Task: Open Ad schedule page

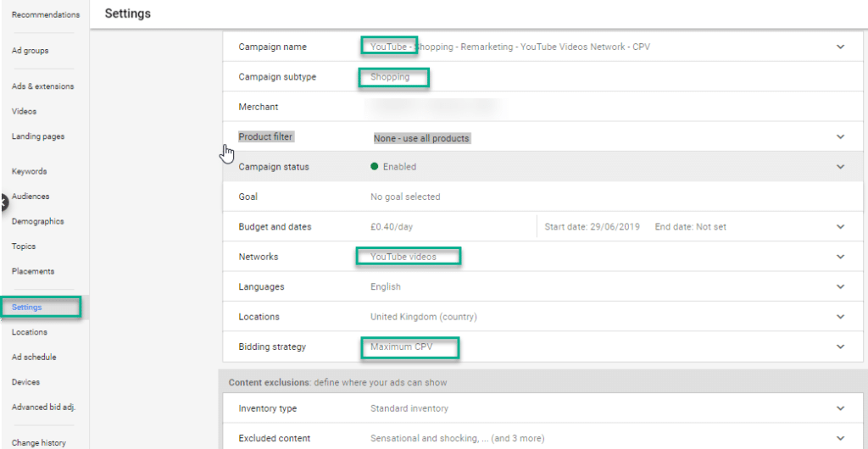Action: pyautogui.click(x=34, y=358)
